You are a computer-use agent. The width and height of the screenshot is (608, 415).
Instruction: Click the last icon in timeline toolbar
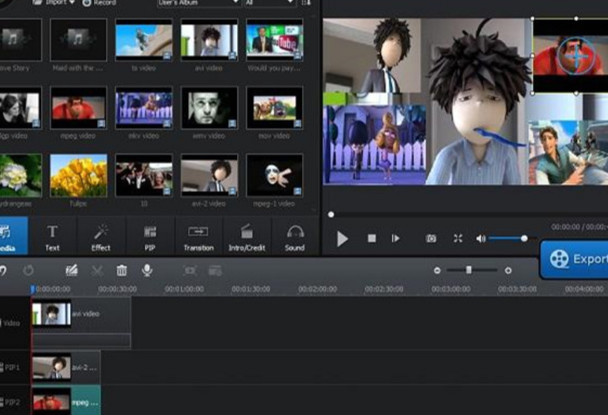(x=215, y=270)
